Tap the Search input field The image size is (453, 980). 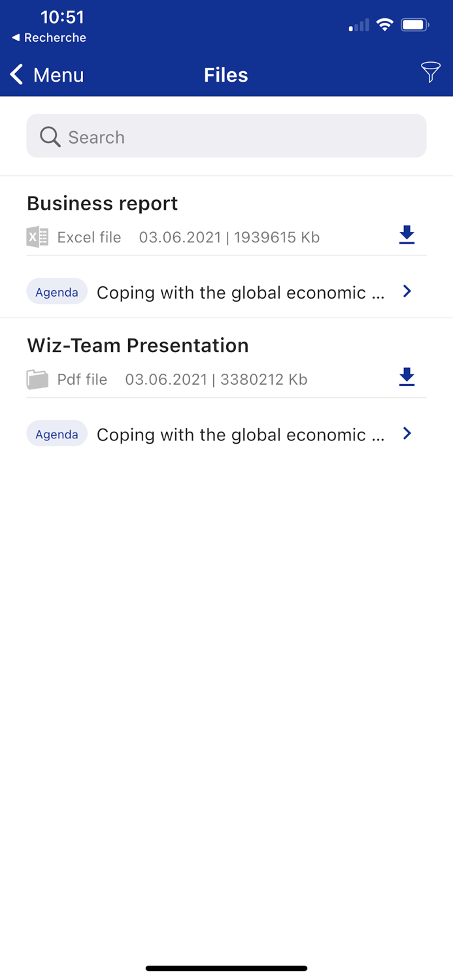point(226,136)
